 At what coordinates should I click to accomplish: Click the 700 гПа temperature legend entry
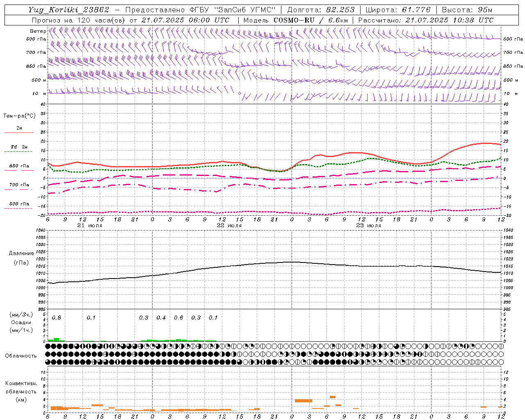19,187
